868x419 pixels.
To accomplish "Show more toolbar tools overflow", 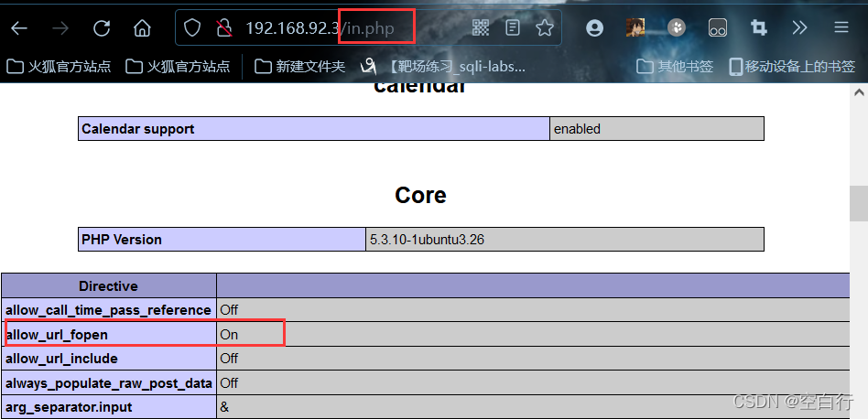I will pos(799,27).
